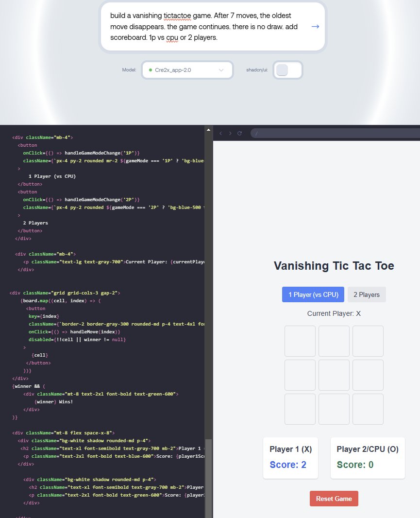Mark the top-middle board cell
Viewport: 420px width, 518px height.
334,341
